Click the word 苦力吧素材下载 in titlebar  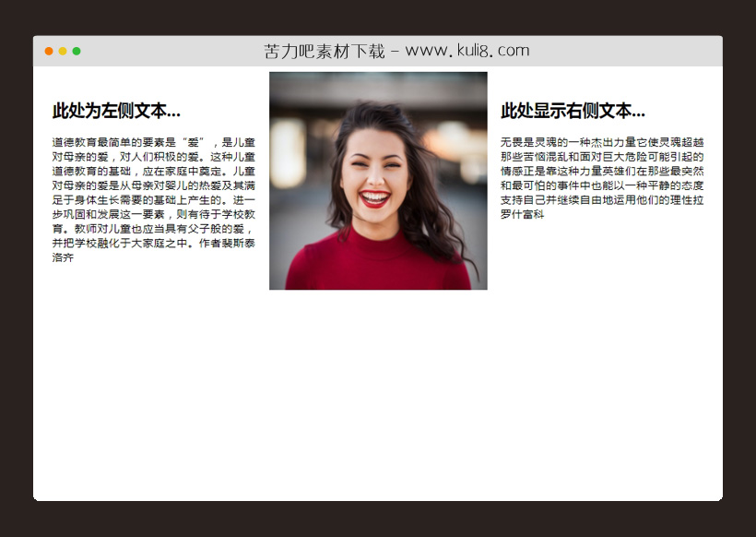tap(323, 51)
